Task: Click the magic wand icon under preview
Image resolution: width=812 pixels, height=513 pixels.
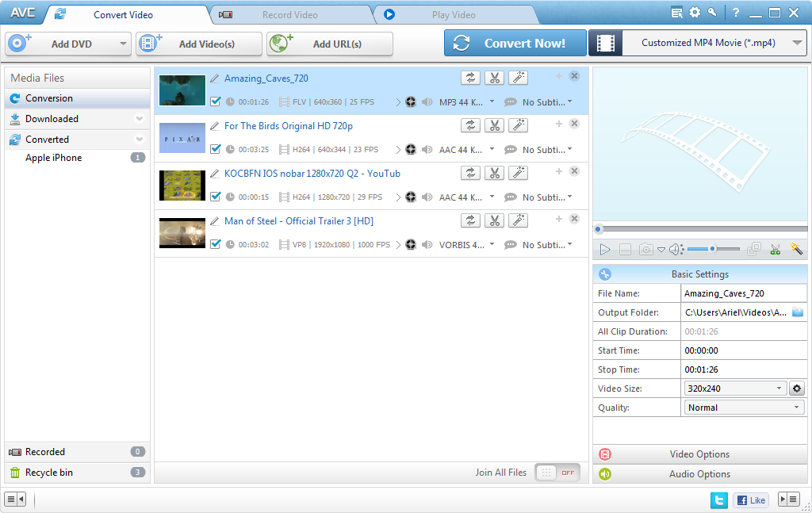Action: (x=796, y=249)
